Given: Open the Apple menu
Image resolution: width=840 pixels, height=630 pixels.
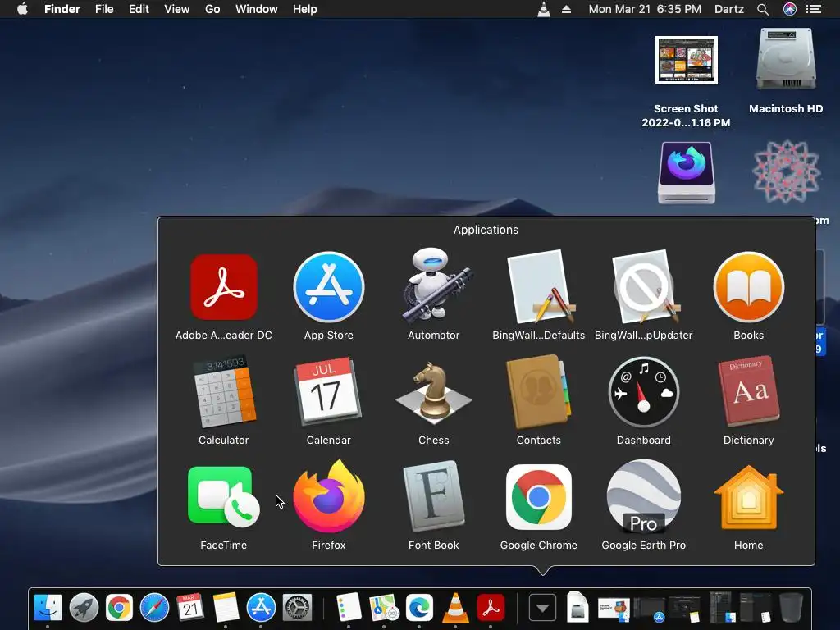Looking at the screenshot, I should tap(22, 9).
